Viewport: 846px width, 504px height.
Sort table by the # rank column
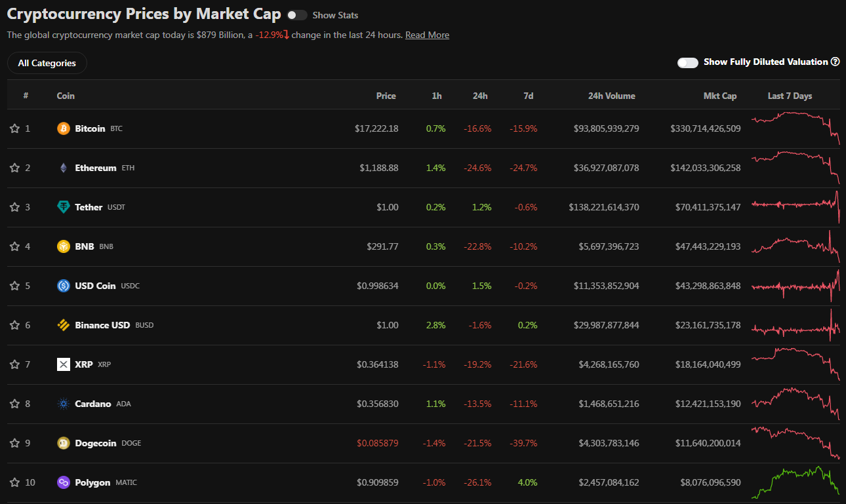tap(26, 96)
